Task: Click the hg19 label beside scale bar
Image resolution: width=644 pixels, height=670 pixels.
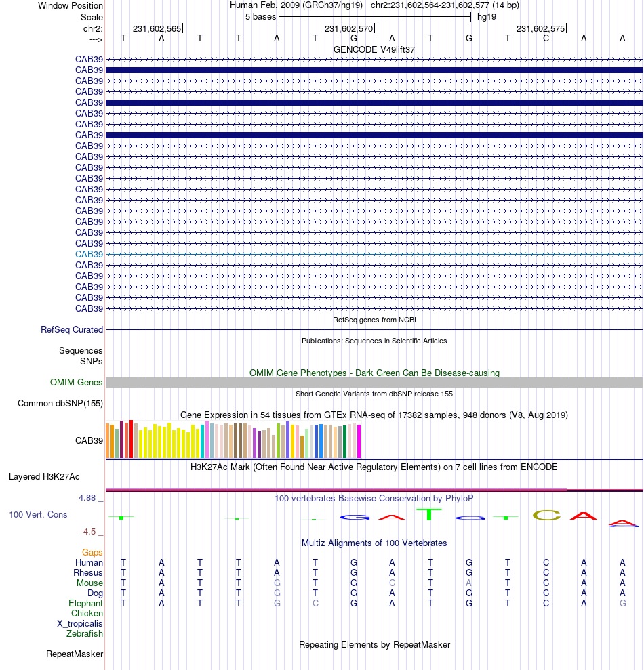Action: (x=487, y=17)
